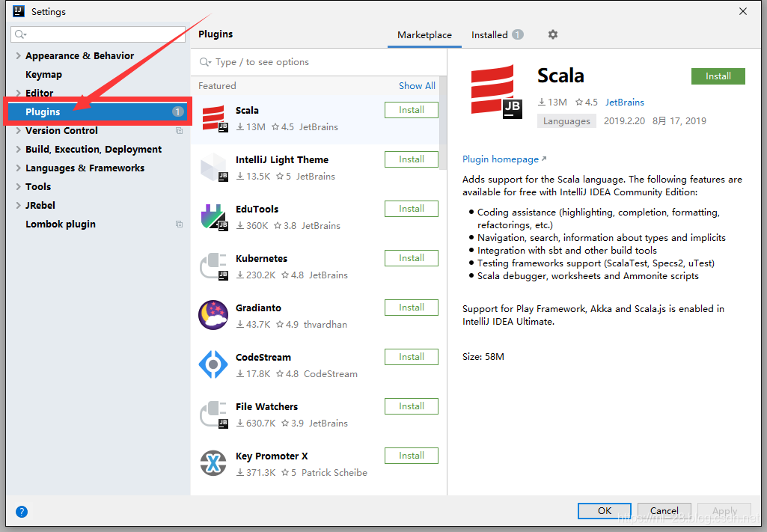Click the Plugins update count badge
The width and height of the screenshot is (767, 532).
tap(177, 111)
